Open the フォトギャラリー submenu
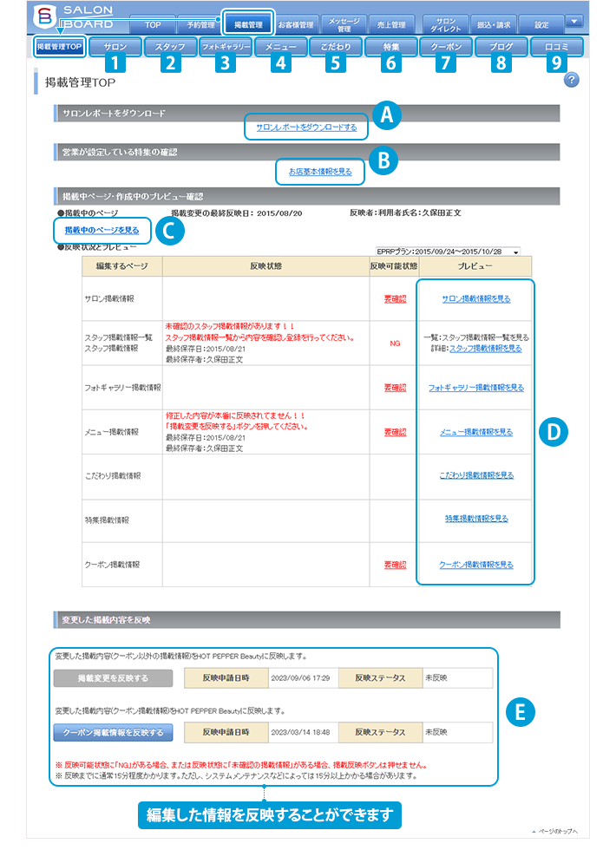This screenshot has height=850, width=616. tap(225, 47)
